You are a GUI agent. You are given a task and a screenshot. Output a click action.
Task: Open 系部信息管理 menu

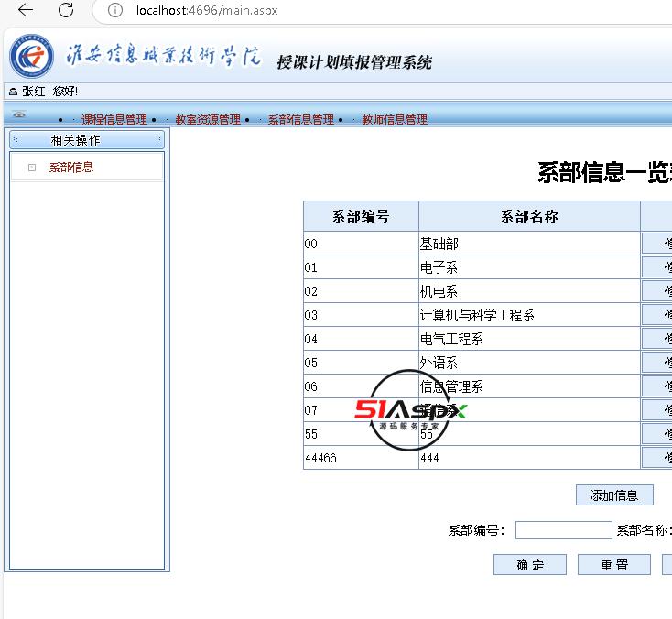tap(301, 120)
